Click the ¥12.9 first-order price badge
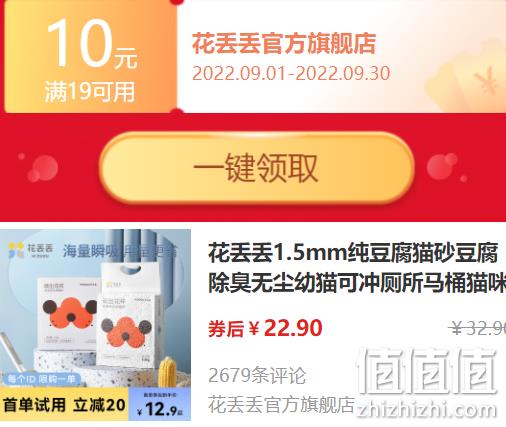The image size is (506, 427). (160, 405)
